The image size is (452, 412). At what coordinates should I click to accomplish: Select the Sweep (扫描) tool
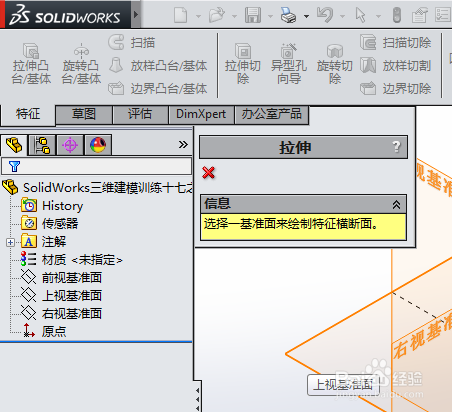point(132,43)
